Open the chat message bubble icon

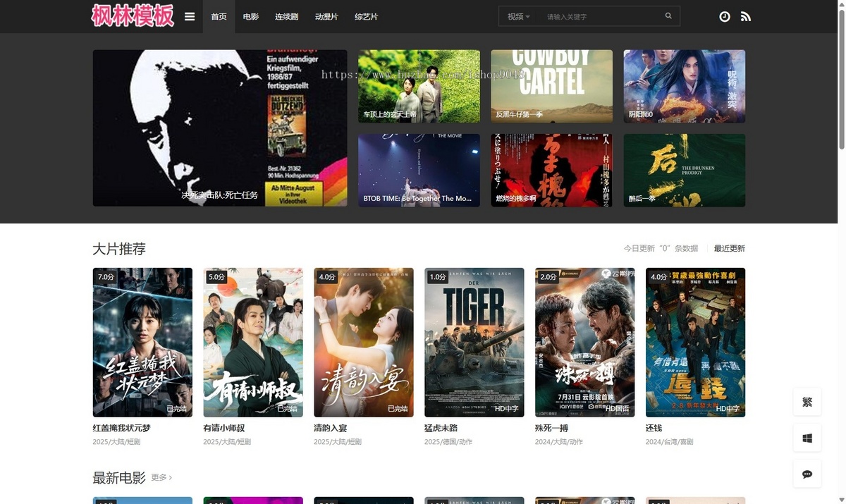pos(807,474)
